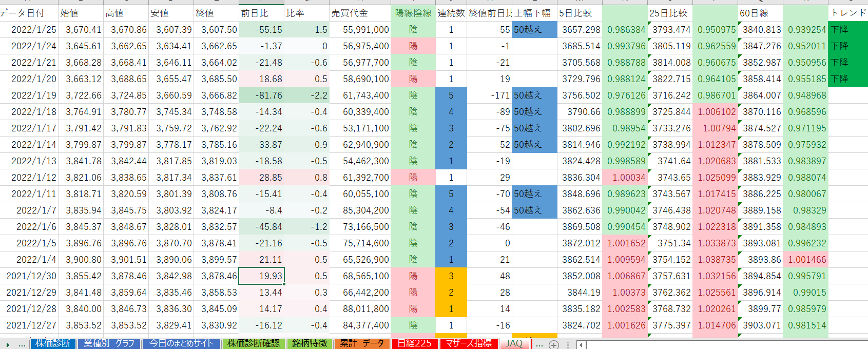Select the low price 3,660.59
This screenshot has height=349, width=868.
pyautogui.click(x=171, y=95)
